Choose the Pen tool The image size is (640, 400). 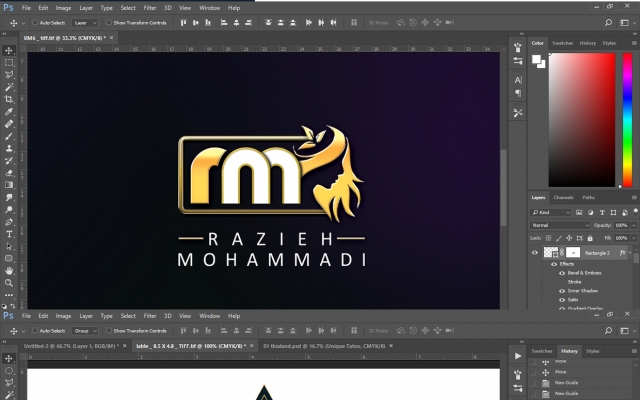click(x=9, y=222)
